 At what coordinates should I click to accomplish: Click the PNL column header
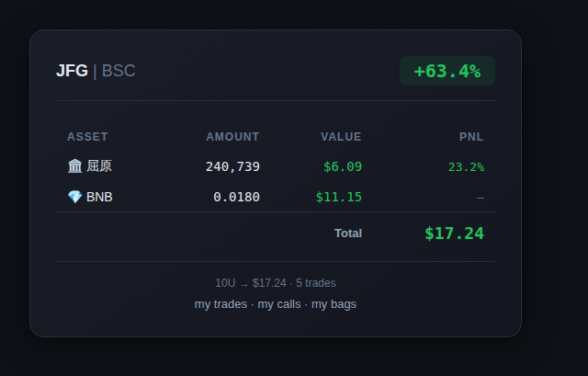coord(471,137)
